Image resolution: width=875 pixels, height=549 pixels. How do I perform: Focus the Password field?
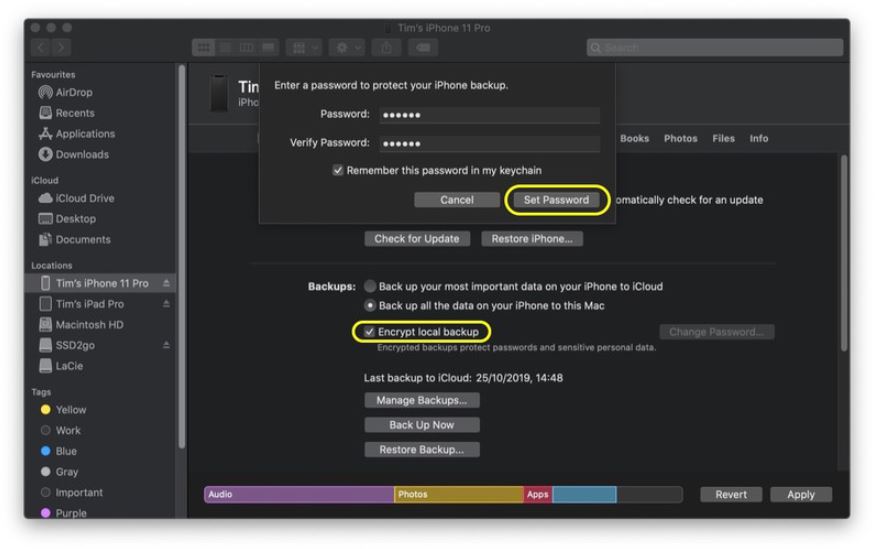point(489,115)
